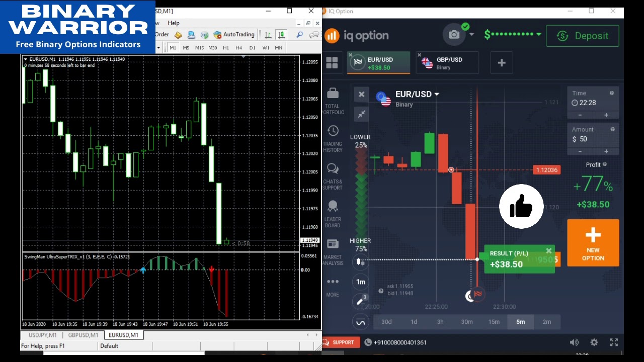Open the GBPUSD,M1 chart tab
This screenshot has width=644, height=362.
click(84, 335)
